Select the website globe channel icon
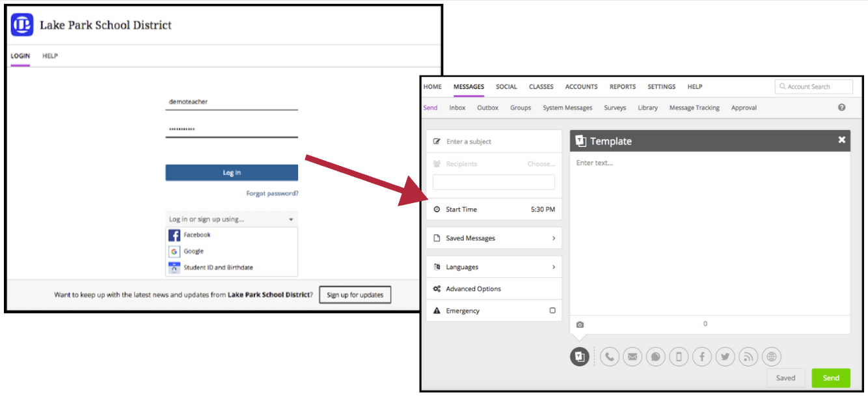 click(x=772, y=357)
